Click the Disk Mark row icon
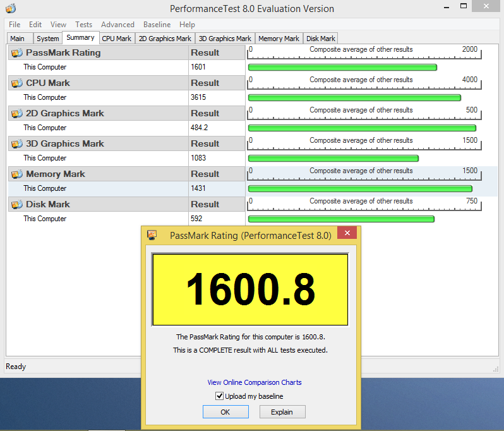The image size is (504, 431). tap(16, 204)
